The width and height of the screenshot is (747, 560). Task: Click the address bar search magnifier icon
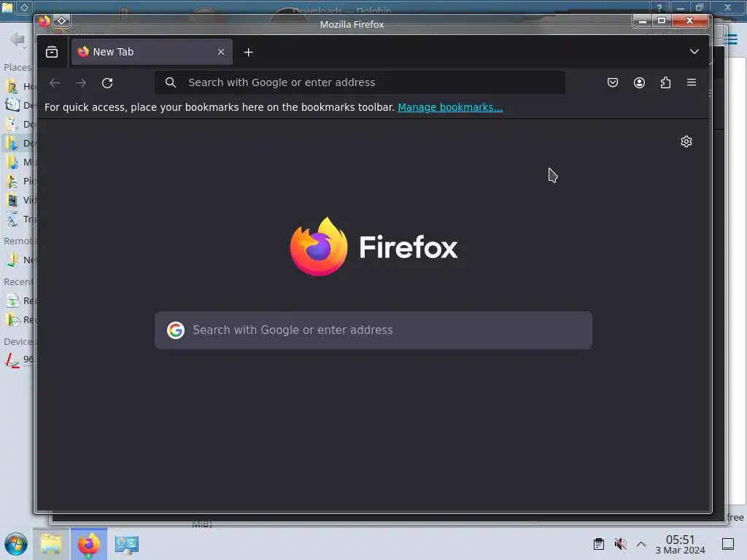(171, 82)
